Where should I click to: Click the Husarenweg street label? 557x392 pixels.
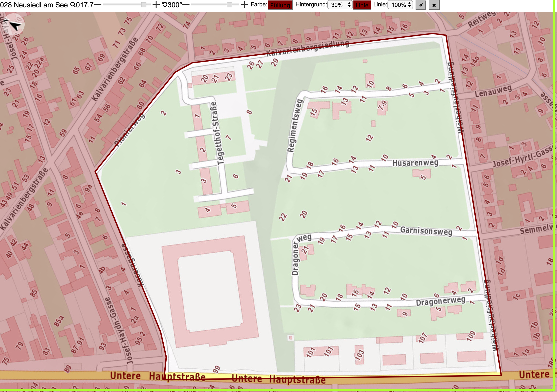pyautogui.click(x=415, y=163)
